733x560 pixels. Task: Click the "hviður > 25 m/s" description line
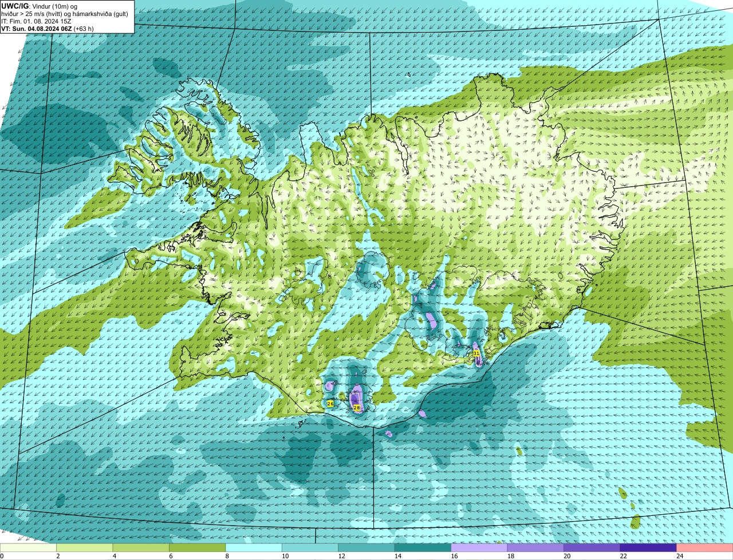tap(65, 14)
